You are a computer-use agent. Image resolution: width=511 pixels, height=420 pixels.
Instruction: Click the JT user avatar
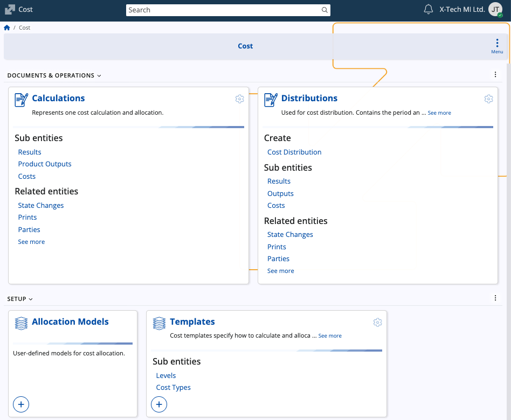click(495, 10)
